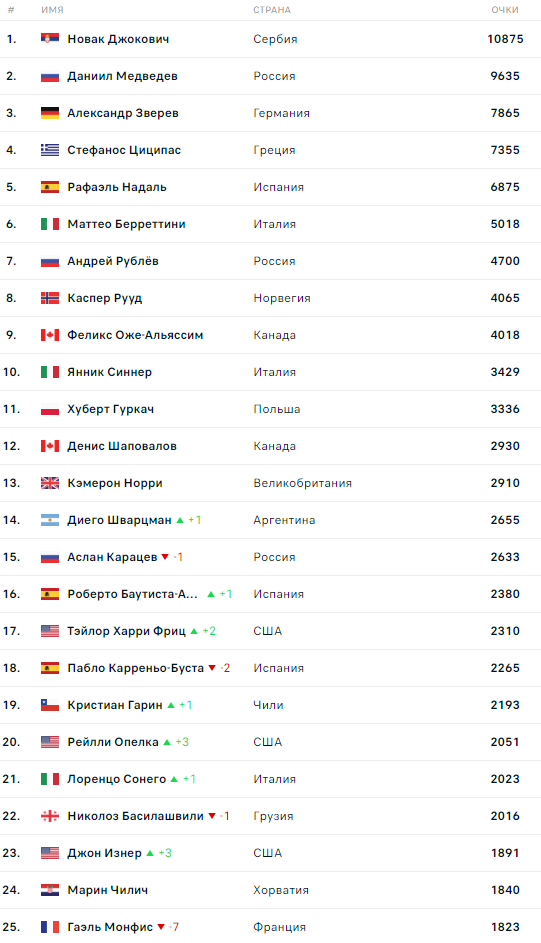Click the Greek flag next to Tsitsipas
The width and height of the screenshot is (541, 943).
[x=50, y=150]
